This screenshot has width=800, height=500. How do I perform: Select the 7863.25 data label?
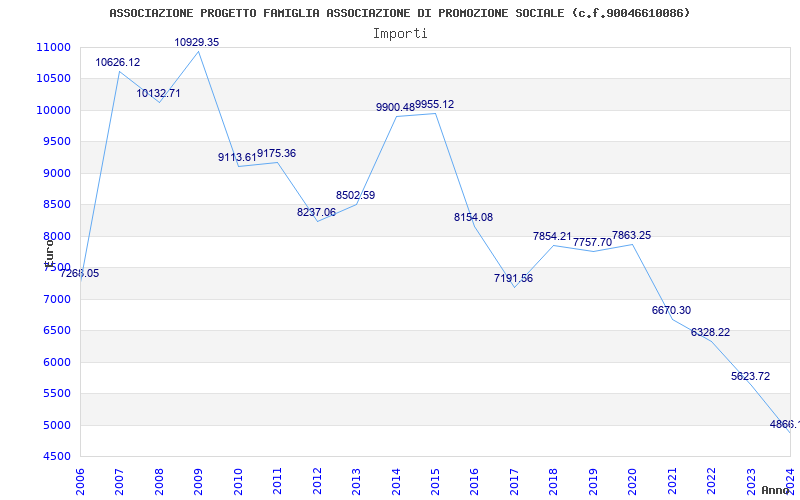pos(632,236)
